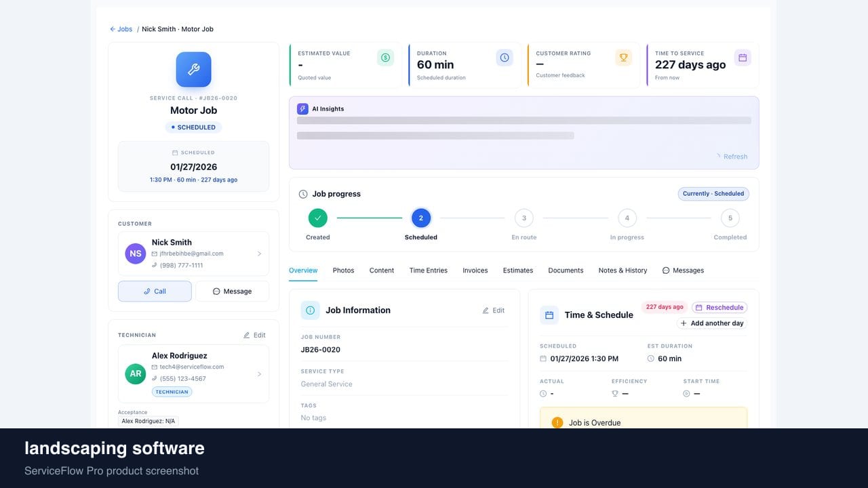Click the calendar icon in Time to Service card
Screen dimensions: 868x488
coord(743,58)
